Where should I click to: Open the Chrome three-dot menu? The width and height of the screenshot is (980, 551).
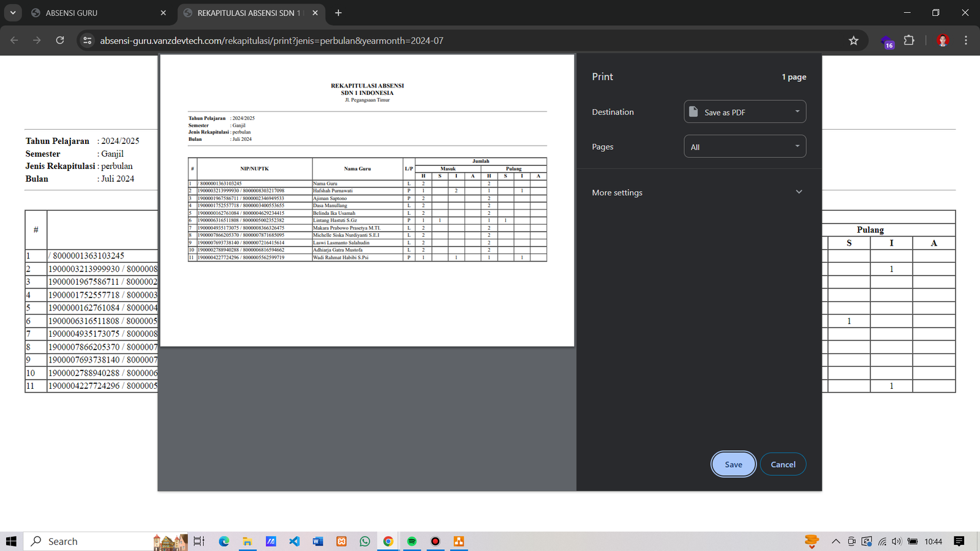(x=965, y=40)
